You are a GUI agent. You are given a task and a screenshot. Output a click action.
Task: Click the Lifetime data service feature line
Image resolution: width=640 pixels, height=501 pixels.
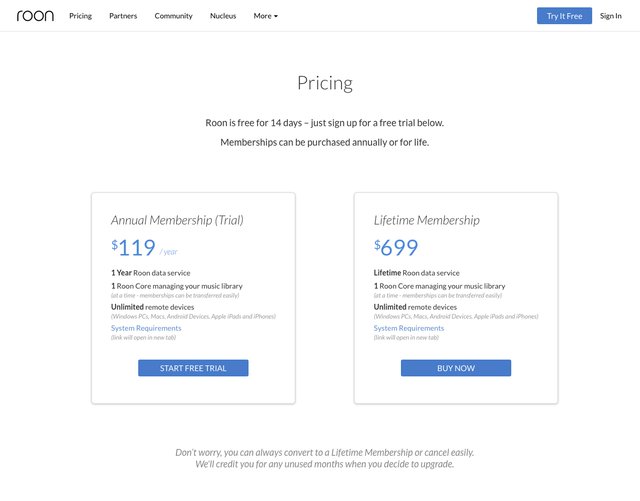417,272
